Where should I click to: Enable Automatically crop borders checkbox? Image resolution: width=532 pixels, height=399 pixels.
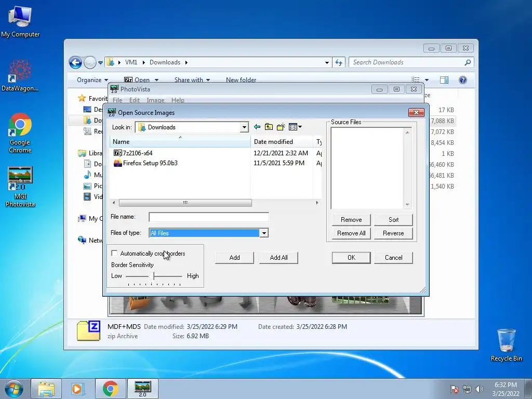[114, 253]
